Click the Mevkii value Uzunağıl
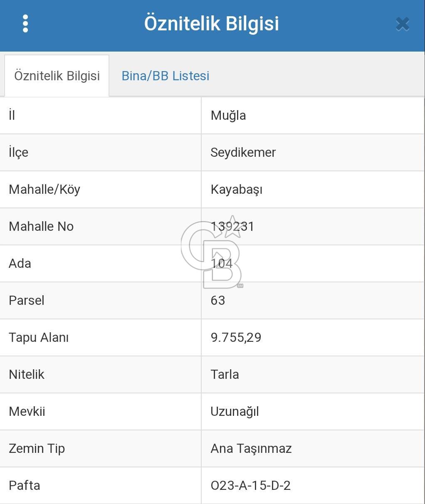This screenshot has height=504, width=425. pos(235,412)
